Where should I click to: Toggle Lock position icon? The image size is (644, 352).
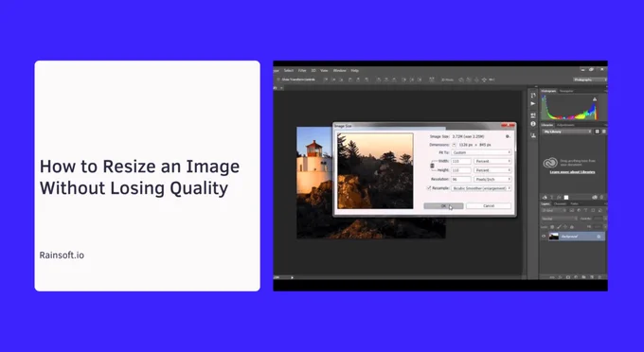click(x=565, y=227)
